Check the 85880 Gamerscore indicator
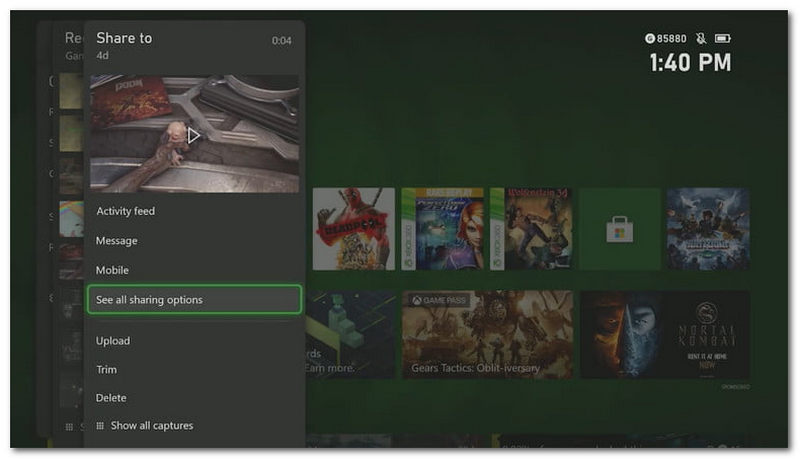Viewport: 800px width, 459px height. pos(665,39)
